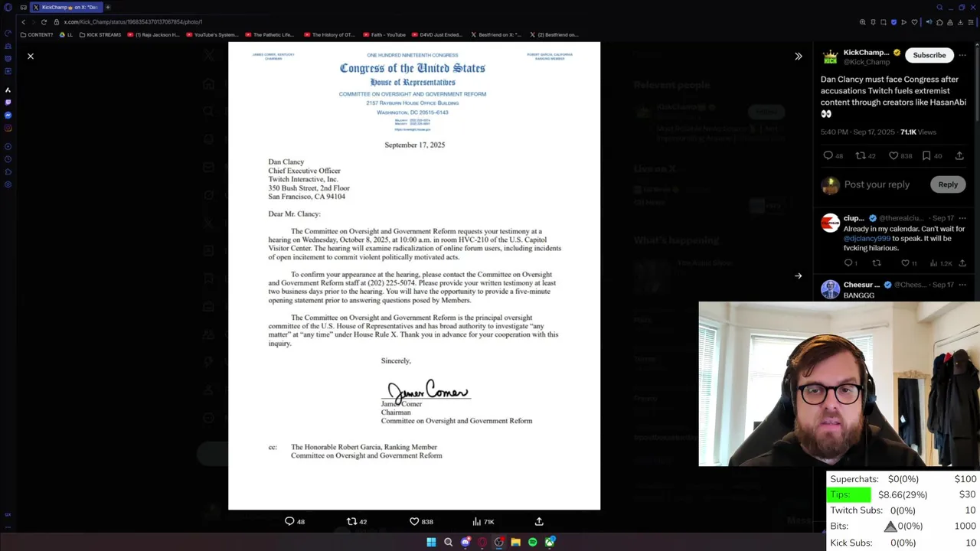
Task: Open the D4VD Just Ended... bookmark
Action: click(437, 34)
